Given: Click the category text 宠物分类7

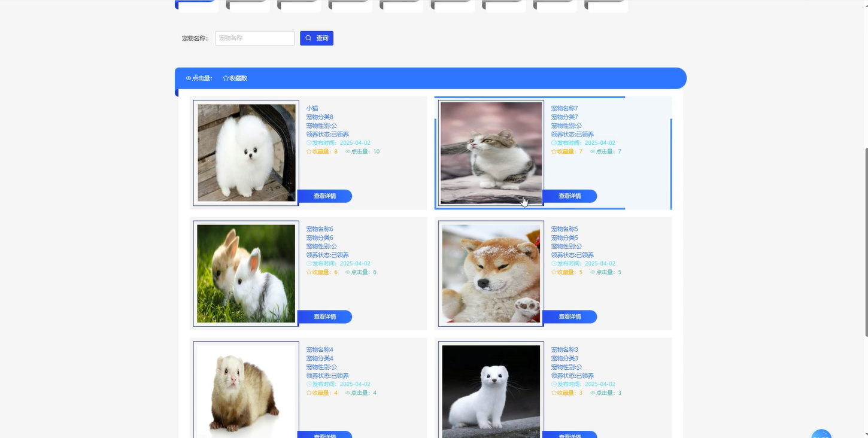Looking at the screenshot, I should [564, 117].
